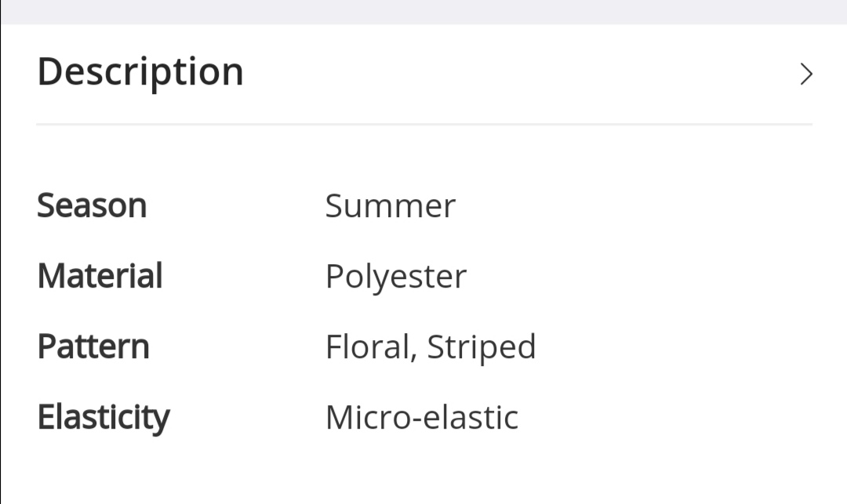
Task: Click the Polyester material value
Action: tap(396, 277)
